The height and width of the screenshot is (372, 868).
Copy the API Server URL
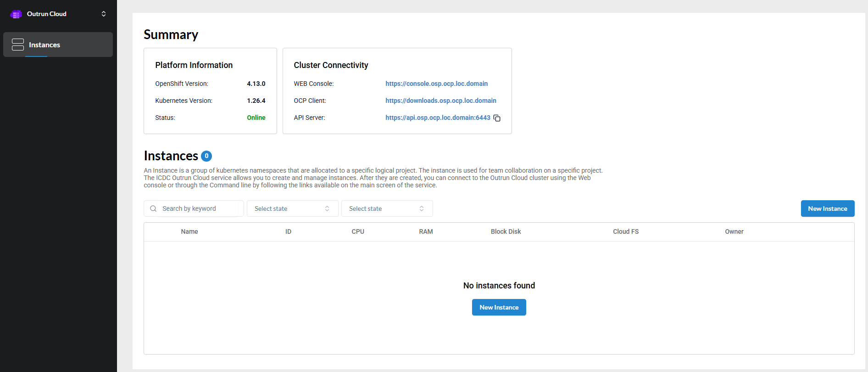tap(497, 118)
